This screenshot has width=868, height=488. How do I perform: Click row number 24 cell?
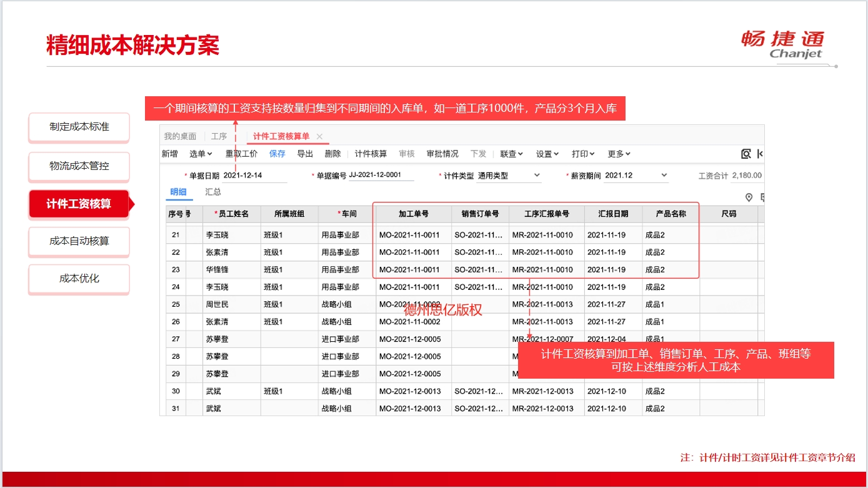coord(176,287)
